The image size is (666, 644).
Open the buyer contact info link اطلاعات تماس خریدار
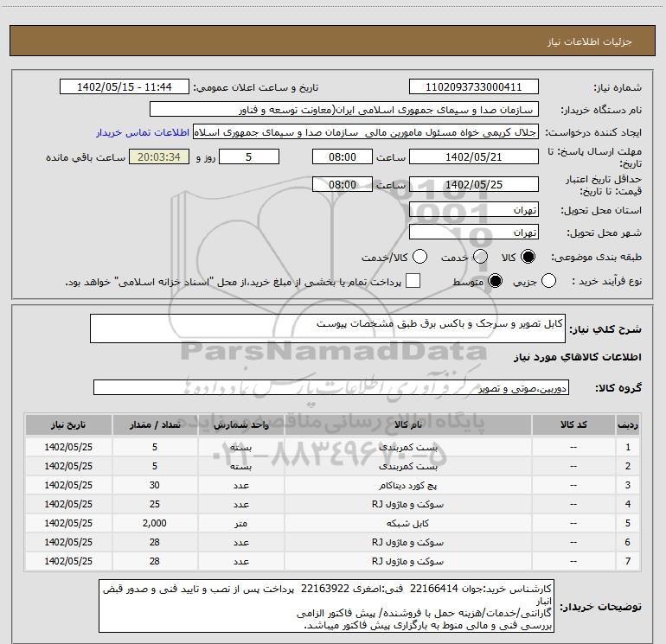[143, 132]
